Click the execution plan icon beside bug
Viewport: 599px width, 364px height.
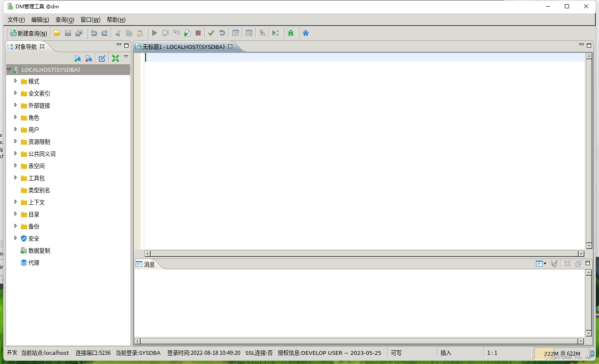coord(276,33)
